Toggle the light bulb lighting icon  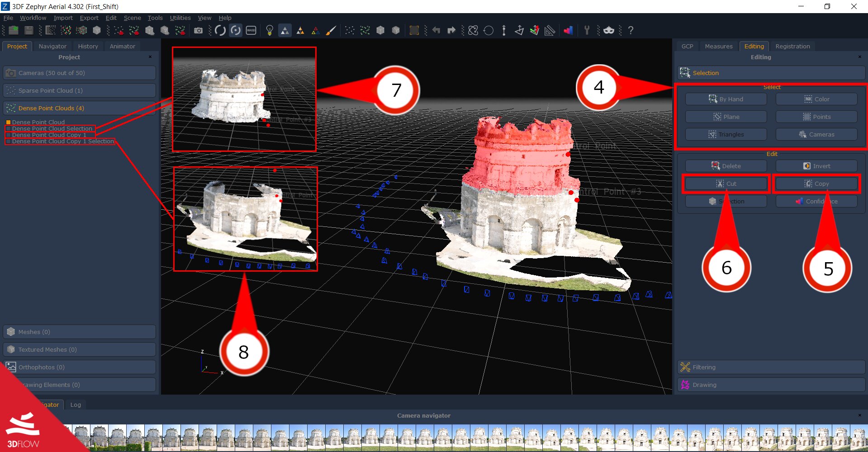(x=270, y=30)
